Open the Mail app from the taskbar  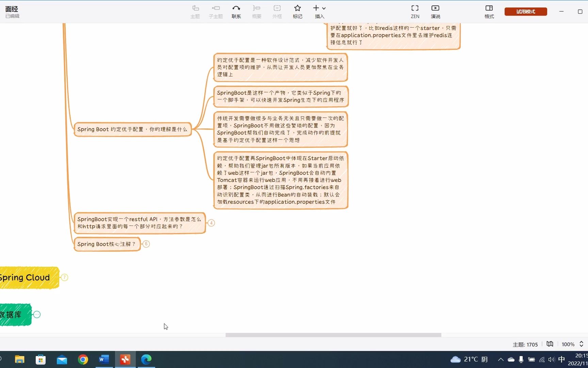(x=62, y=359)
